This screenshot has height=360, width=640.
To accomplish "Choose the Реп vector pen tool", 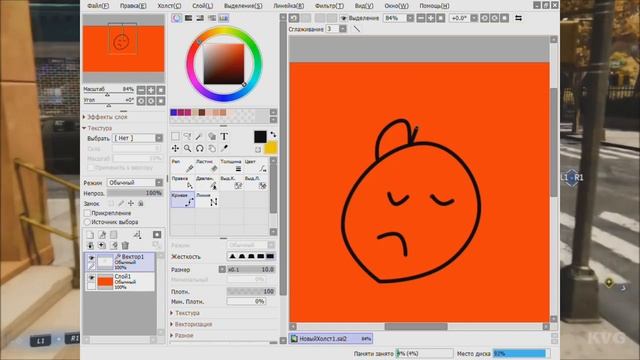I will click(182, 166).
